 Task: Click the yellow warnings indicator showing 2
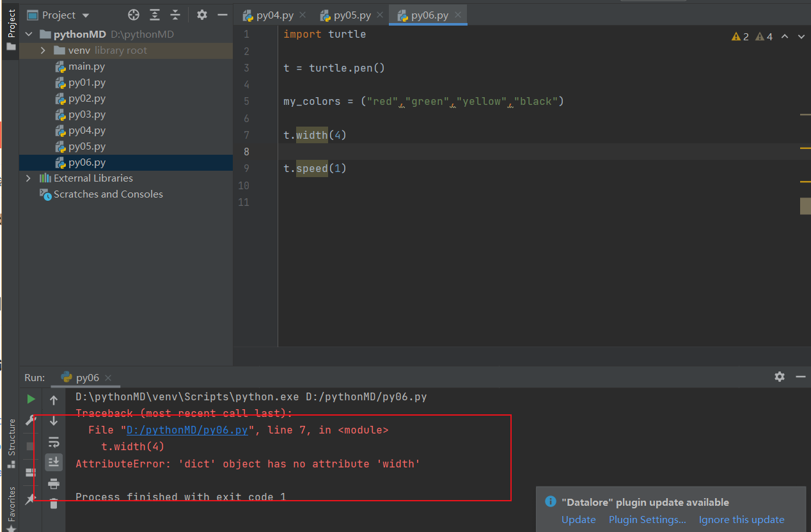tap(740, 36)
